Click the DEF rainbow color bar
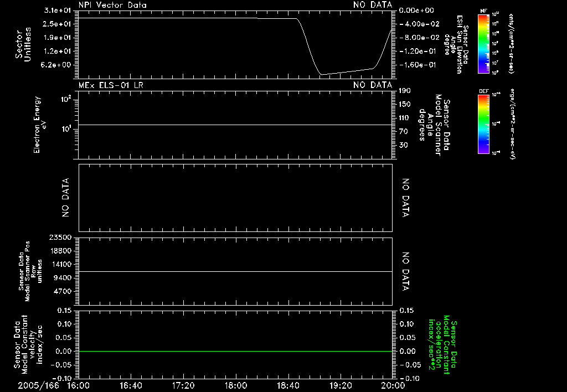The image size is (567, 392). point(484,124)
